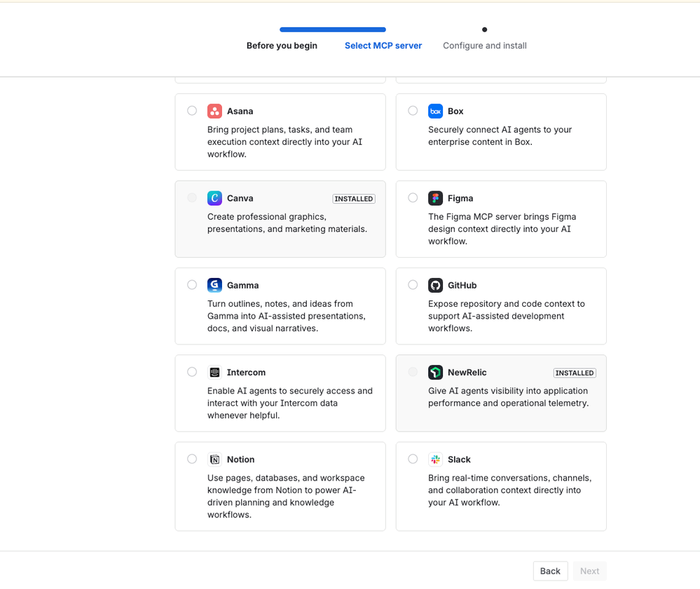Select the Box radio button

coord(413,111)
